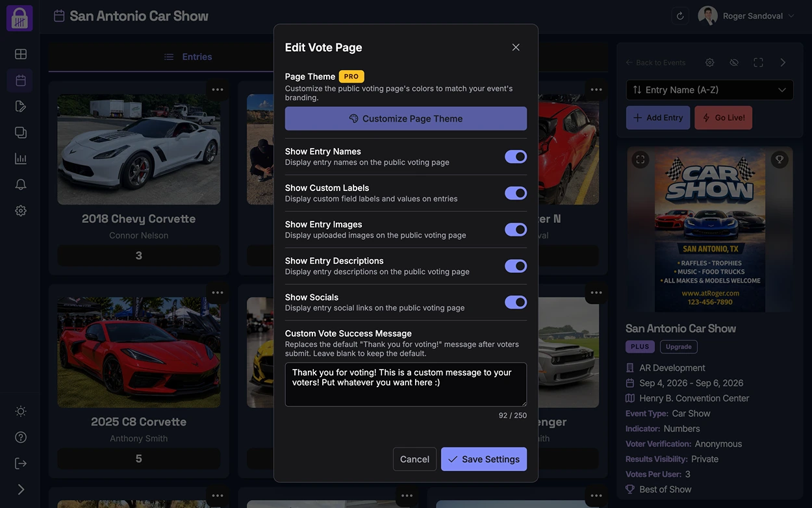Close the Edit Vote Page dialog
This screenshot has width=812, height=508.
[516, 47]
